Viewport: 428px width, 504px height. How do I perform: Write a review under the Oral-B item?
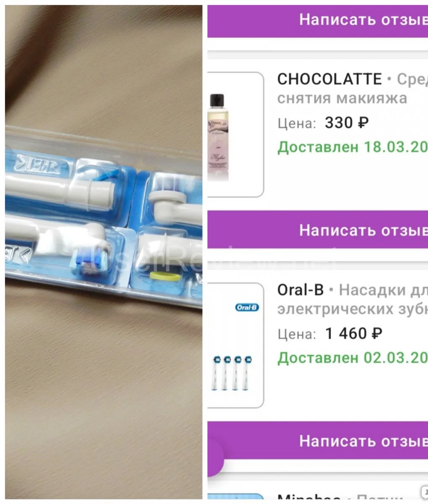pyautogui.click(x=318, y=440)
